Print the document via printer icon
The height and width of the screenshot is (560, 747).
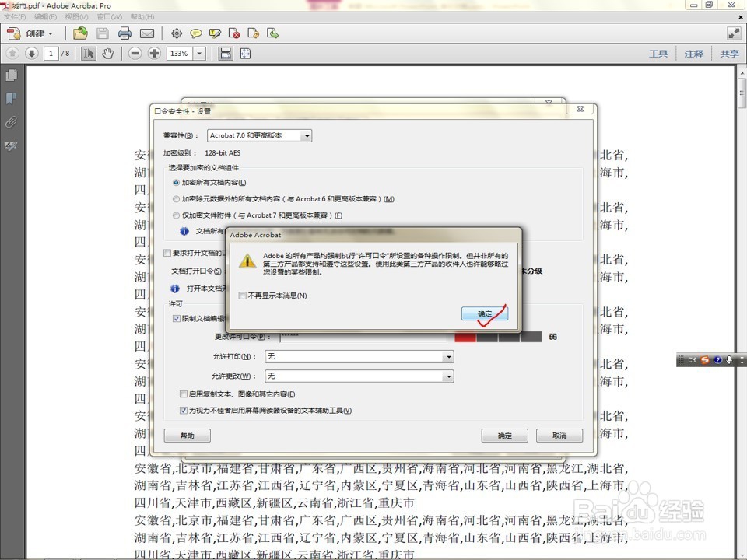click(x=124, y=33)
